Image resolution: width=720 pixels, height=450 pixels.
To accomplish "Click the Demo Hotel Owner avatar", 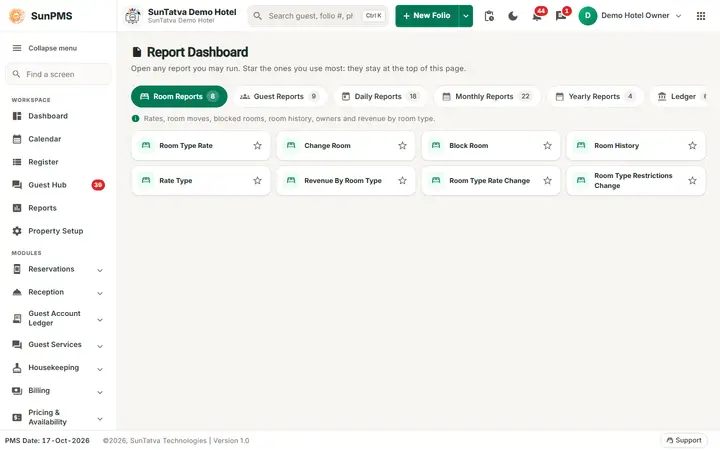I will [x=587, y=16].
